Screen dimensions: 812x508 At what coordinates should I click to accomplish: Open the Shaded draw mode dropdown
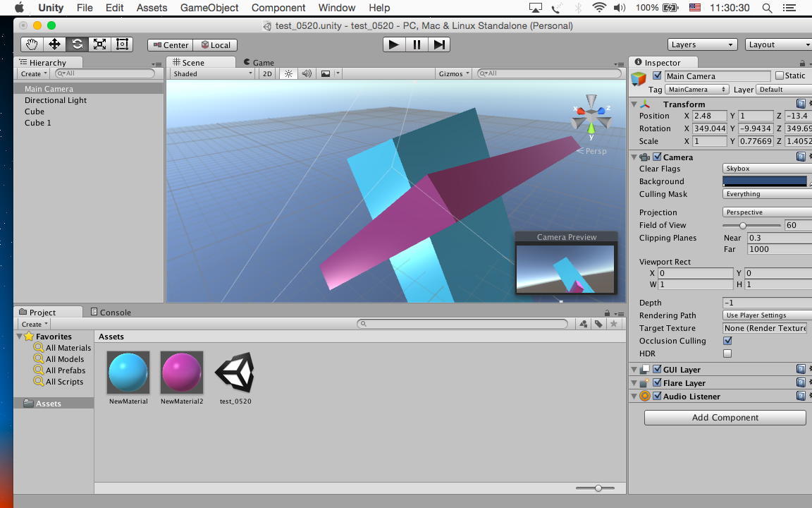[x=212, y=73]
